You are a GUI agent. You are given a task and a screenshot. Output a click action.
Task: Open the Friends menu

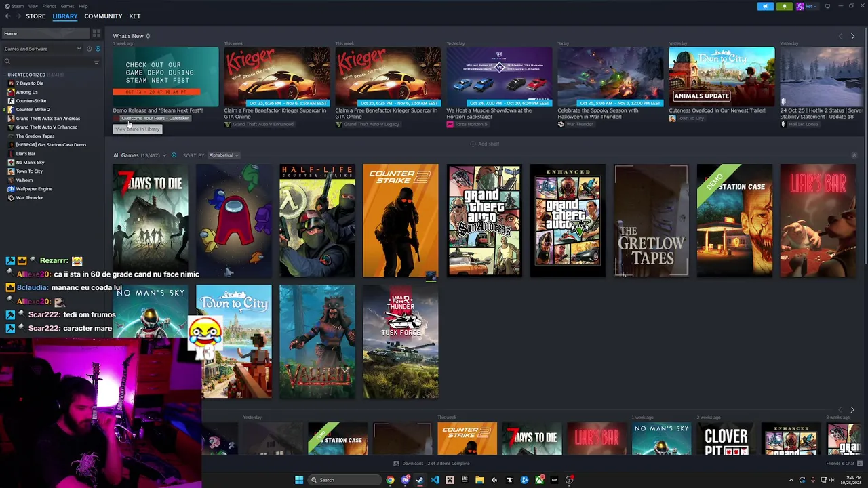click(x=50, y=6)
